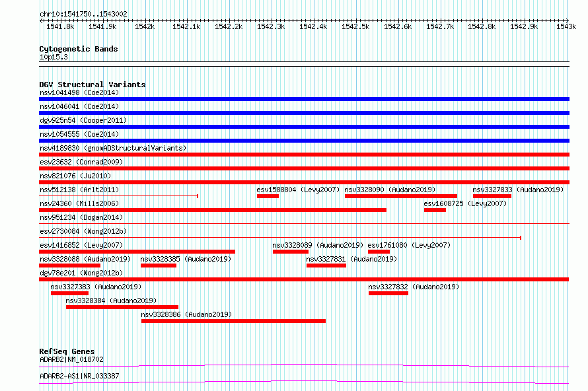Image resolution: width=588 pixels, height=391 pixels.
Task: Select nsv3328089 (Audano2019) label
Action: tap(318, 245)
